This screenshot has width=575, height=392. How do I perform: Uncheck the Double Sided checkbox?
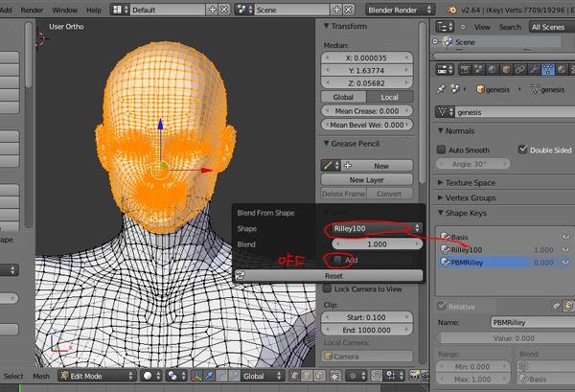[522, 150]
